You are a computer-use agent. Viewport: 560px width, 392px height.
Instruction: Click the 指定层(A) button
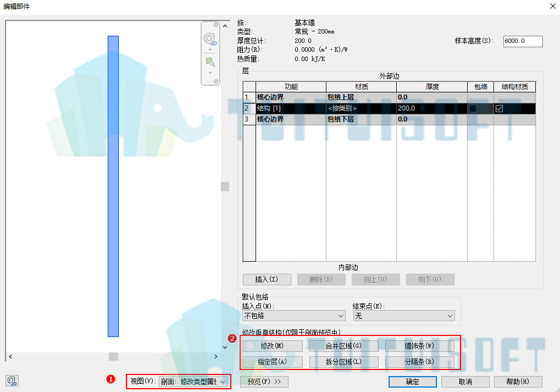click(x=273, y=362)
